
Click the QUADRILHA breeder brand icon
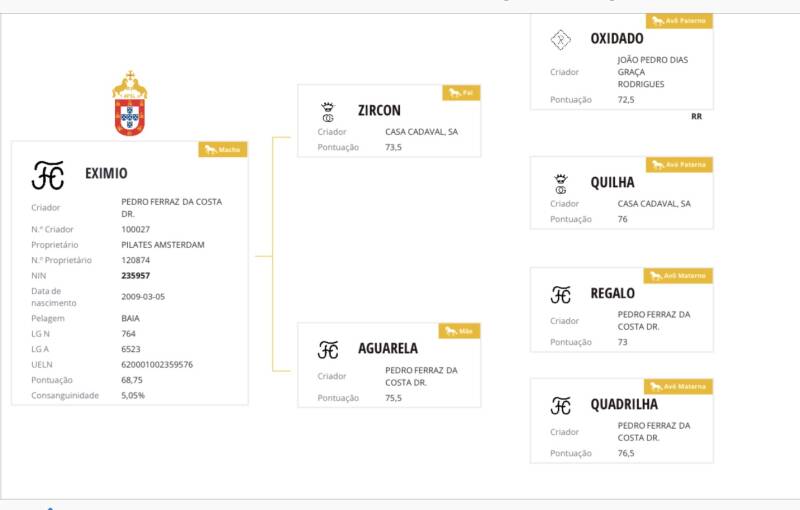561,405
